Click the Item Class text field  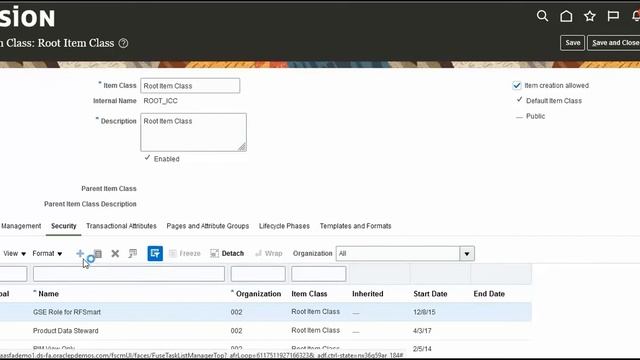point(190,86)
